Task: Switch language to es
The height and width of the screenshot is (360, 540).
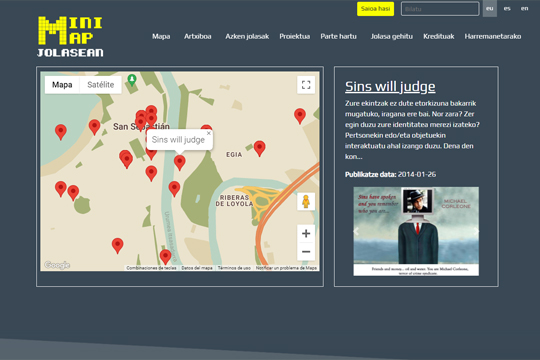Action: click(507, 9)
